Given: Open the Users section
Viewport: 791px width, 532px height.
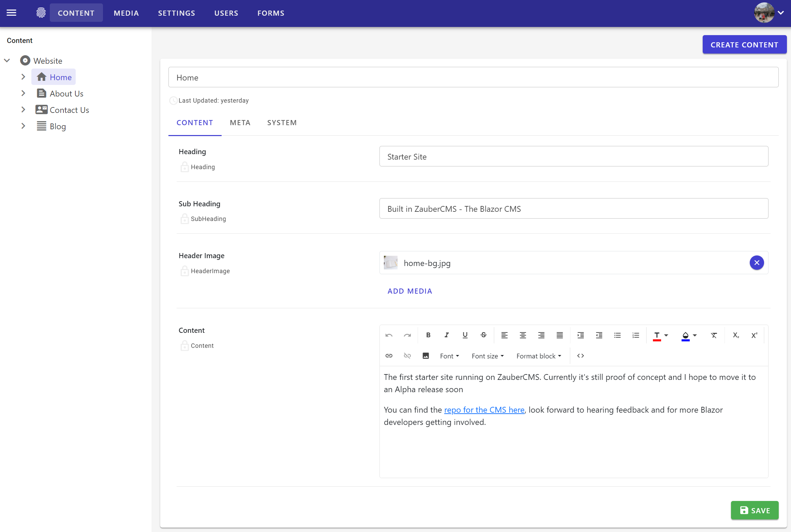Looking at the screenshot, I should click(226, 13).
